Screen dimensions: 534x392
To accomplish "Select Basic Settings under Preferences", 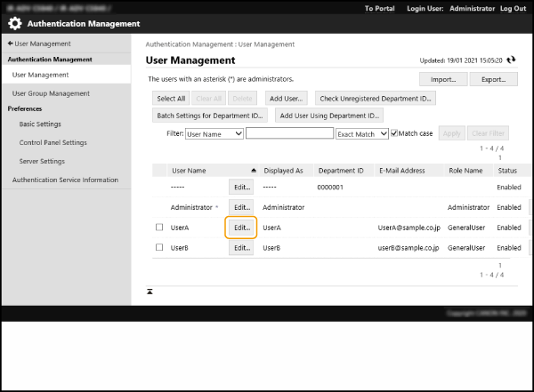I will 40,124.
